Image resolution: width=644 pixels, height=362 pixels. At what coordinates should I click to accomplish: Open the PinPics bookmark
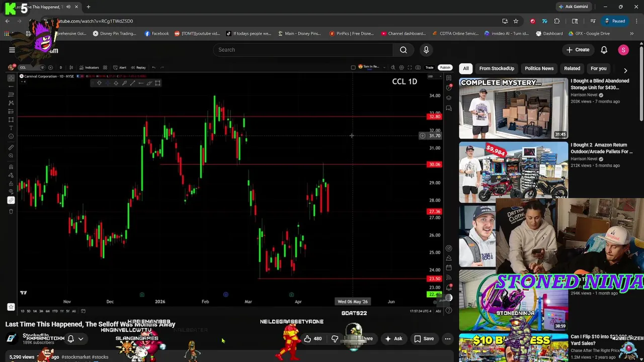coord(352,34)
